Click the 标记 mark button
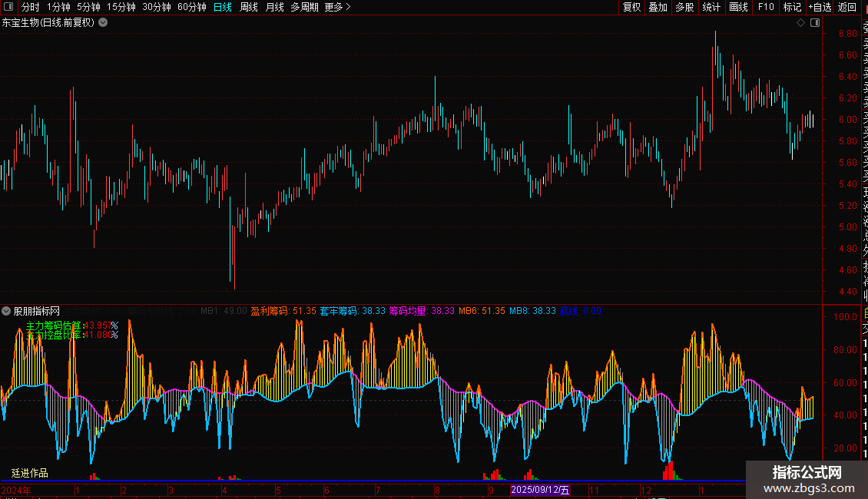The width and height of the screenshot is (868, 499). tap(792, 7)
